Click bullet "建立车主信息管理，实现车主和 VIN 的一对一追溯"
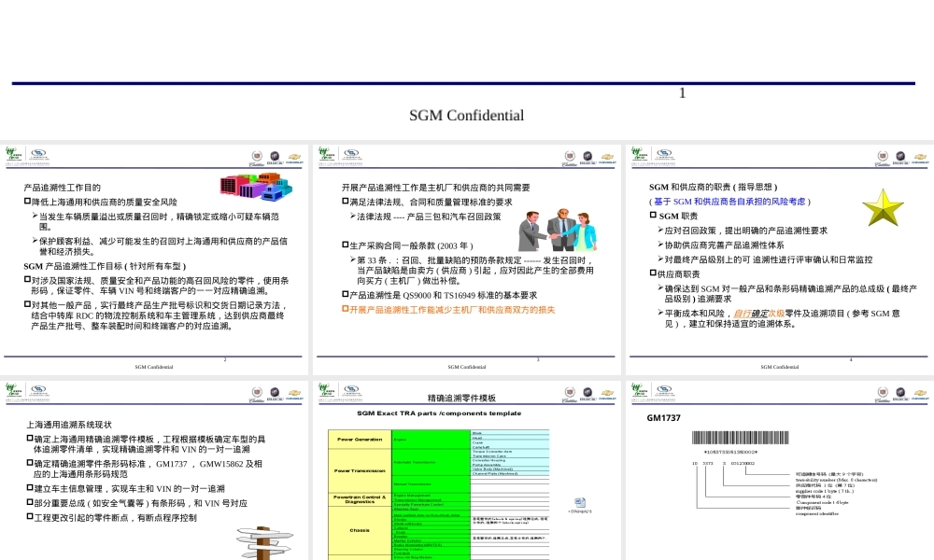The height and width of the screenshot is (560, 934). [x=126, y=488]
